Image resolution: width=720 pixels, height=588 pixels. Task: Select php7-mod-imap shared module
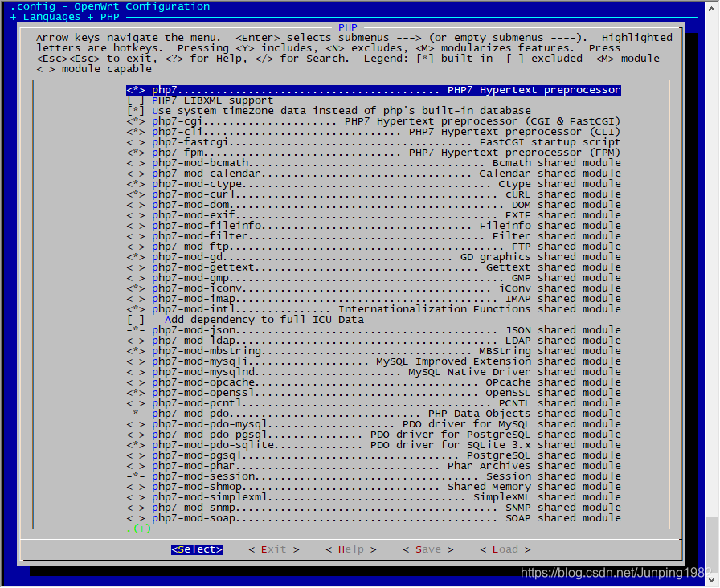(x=374, y=299)
